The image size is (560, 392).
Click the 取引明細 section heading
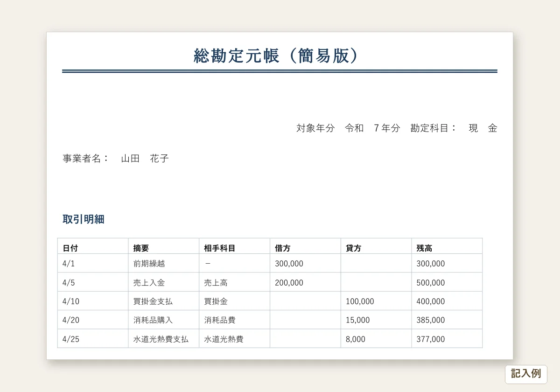(84, 219)
